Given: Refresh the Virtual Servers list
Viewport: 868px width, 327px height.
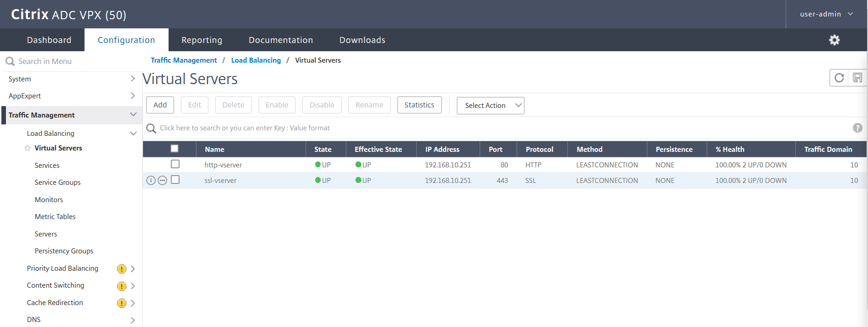Looking at the screenshot, I should click(839, 78).
